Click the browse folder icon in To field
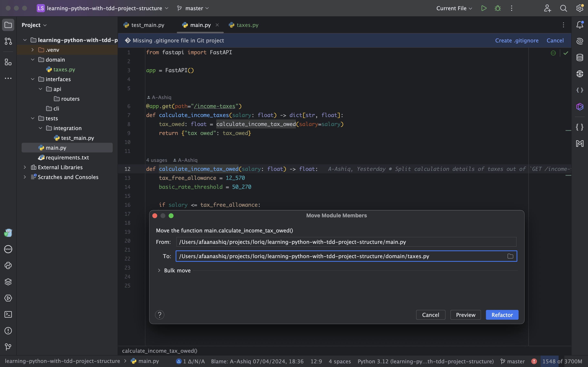 click(x=510, y=256)
